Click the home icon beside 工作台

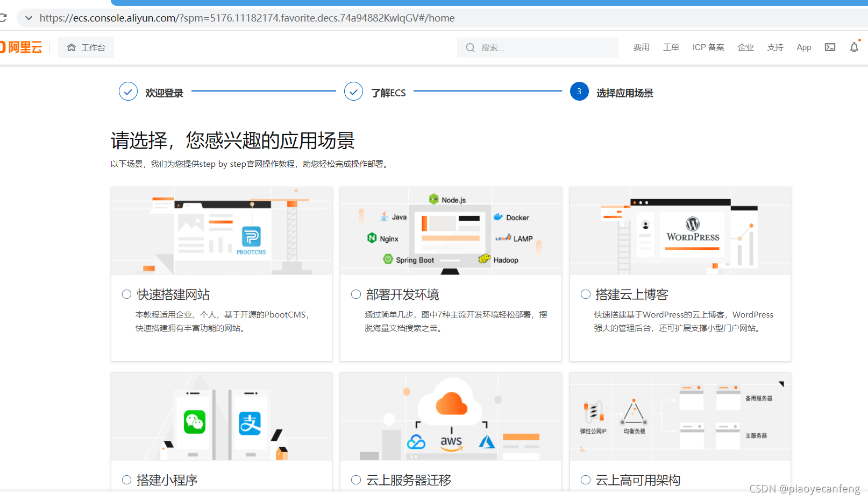(x=72, y=47)
